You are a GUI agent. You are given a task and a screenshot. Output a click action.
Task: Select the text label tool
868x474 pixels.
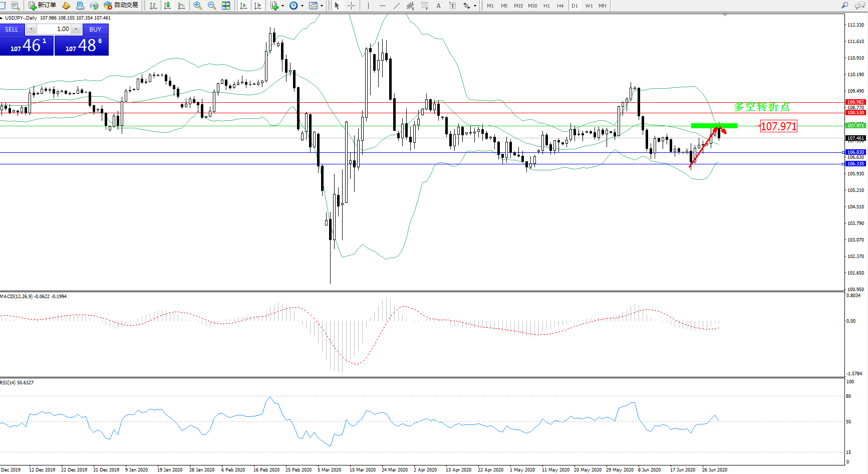click(x=439, y=6)
